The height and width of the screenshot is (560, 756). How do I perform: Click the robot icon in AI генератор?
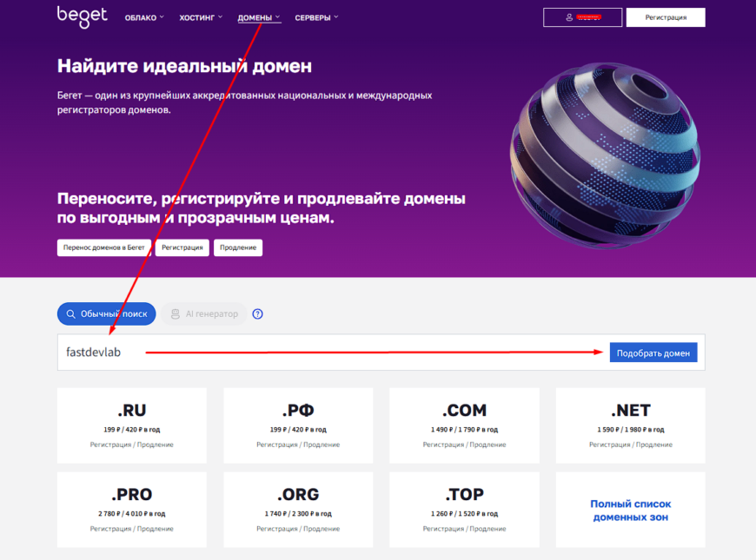click(176, 313)
